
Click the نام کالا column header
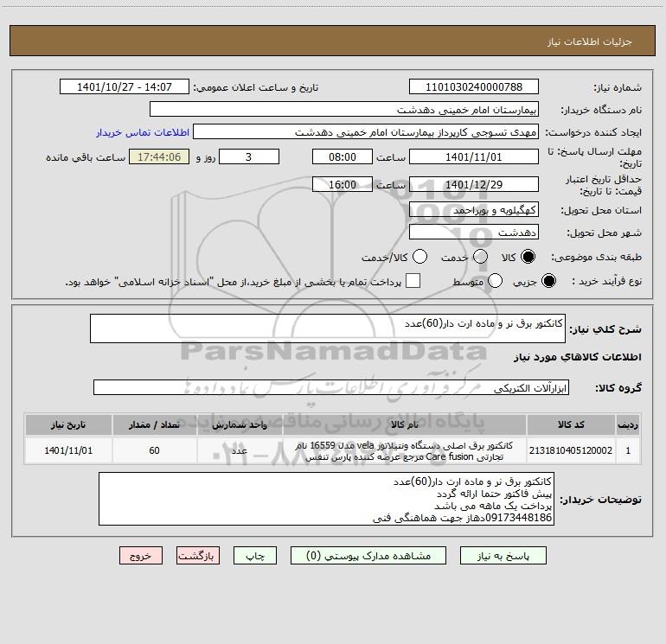pos(405,424)
